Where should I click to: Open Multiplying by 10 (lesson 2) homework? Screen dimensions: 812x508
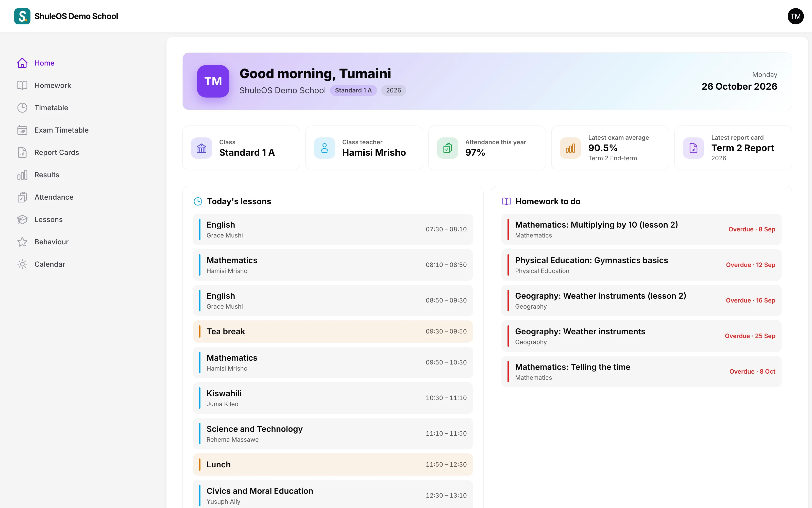click(641, 229)
